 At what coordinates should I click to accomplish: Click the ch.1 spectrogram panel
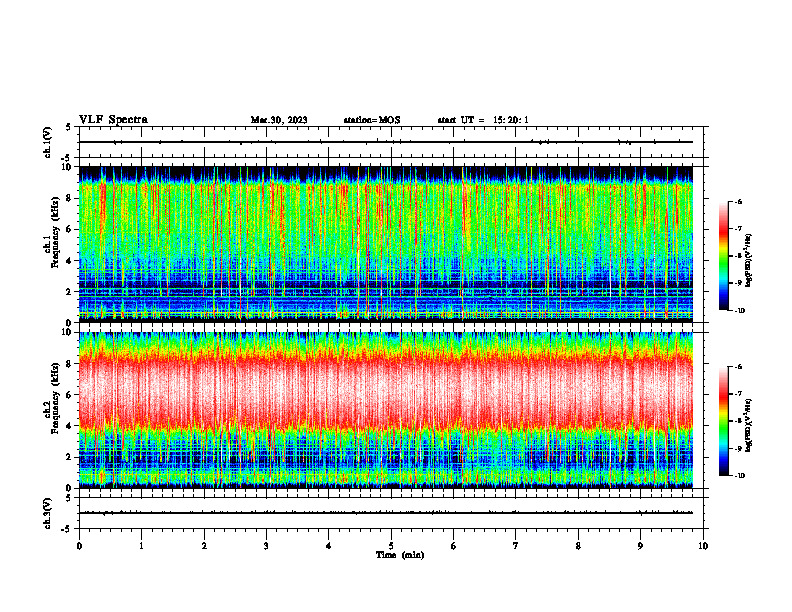click(x=386, y=244)
